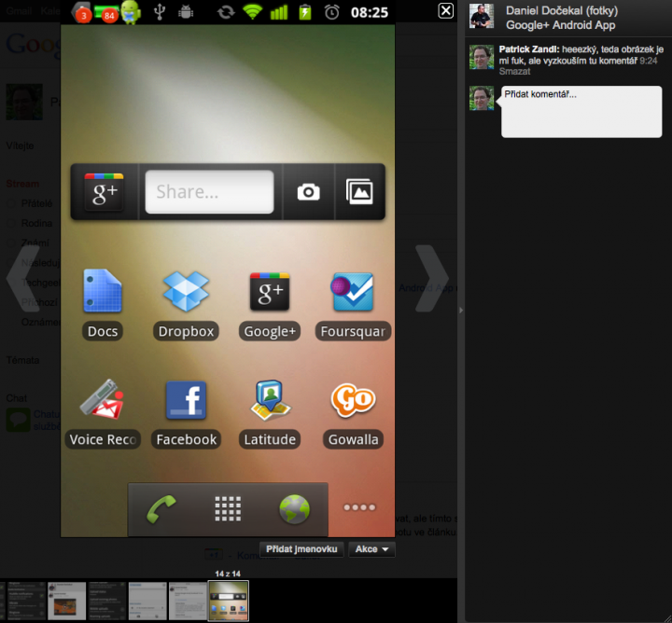This screenshot has width=672, height=623.
Task: Tap the four-dot page indicator
Action: [x=359, y=507]
